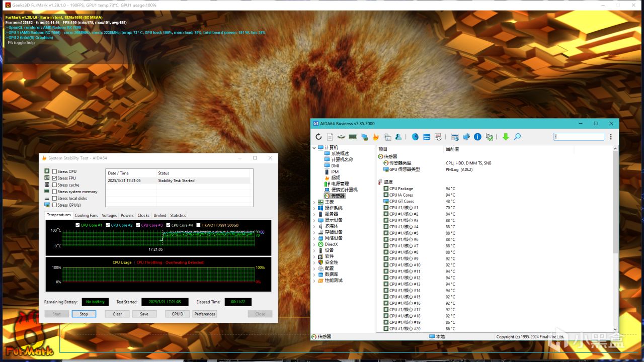Screen dimensions: 644x362
Task: Expand the 显示设备 tree node
Action: (x=314, y=220)
